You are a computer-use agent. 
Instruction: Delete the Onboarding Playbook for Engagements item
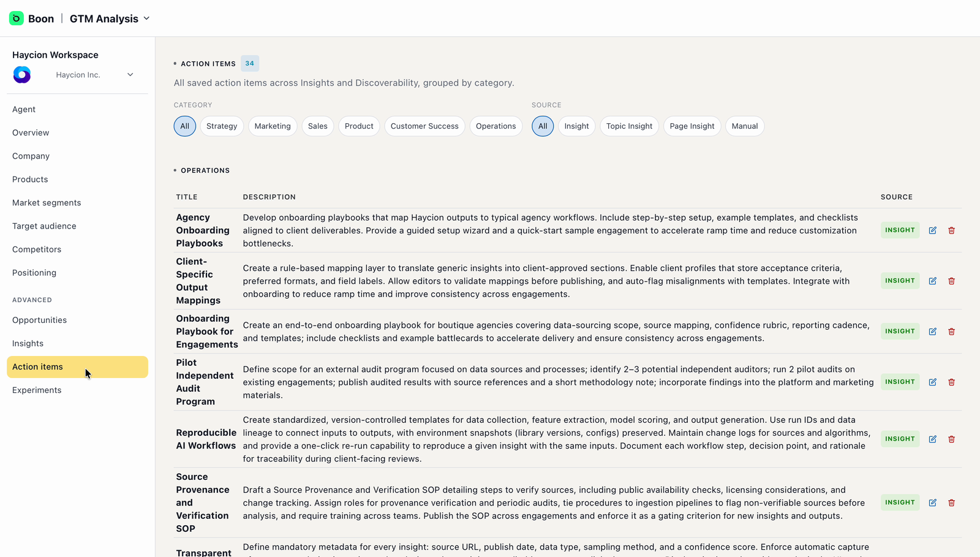pos(951,332)
